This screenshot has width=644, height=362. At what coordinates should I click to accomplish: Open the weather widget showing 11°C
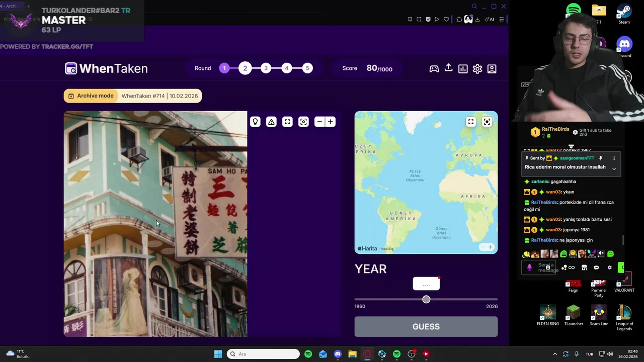[18, 354]
